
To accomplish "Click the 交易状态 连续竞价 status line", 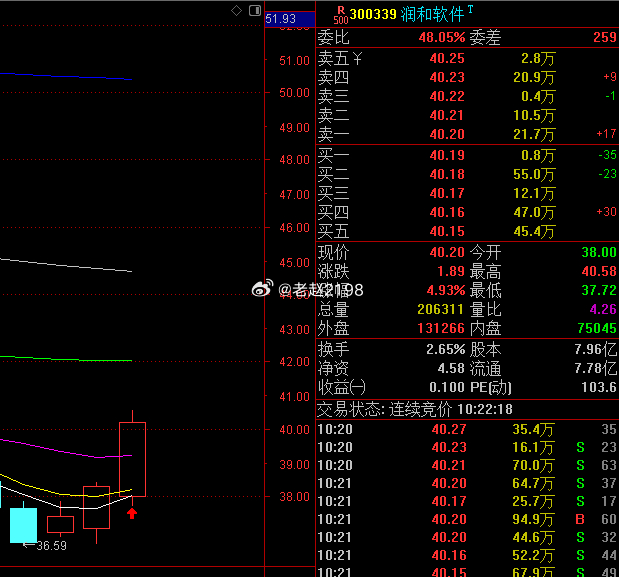I will (x=415, y=409).
